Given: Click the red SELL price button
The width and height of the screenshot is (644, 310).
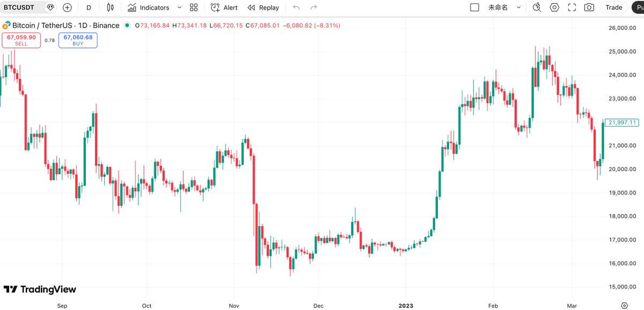Looking at the screenshot, I should click(x=21, y=40).
